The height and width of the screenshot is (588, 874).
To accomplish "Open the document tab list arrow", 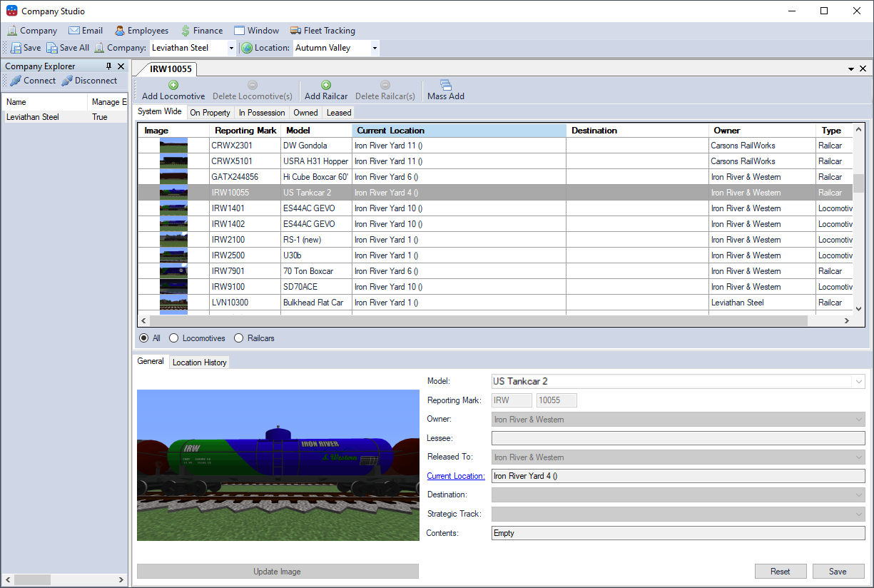I will (851, 69).
